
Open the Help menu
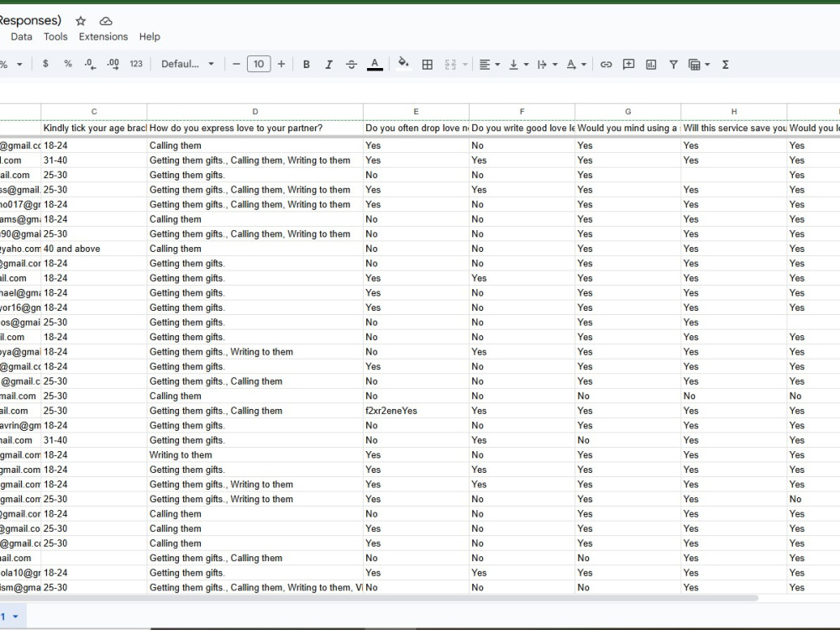150,36
